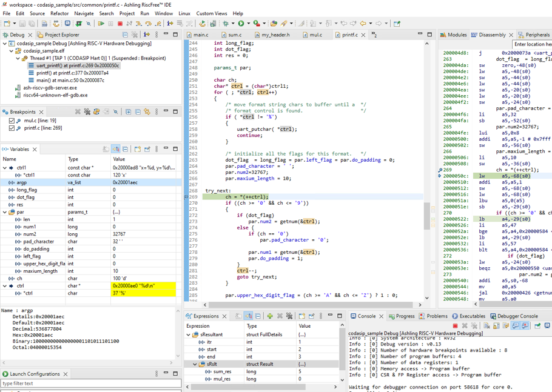552x392 pixels.
Task: Open the Open Perspective icon
Action: tap(397, 24)
